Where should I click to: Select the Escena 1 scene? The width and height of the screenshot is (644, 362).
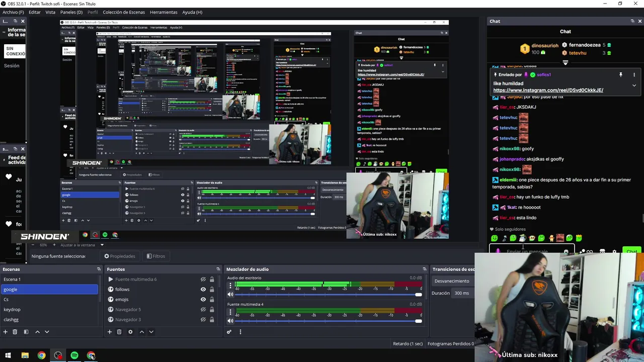coord(49,279)
